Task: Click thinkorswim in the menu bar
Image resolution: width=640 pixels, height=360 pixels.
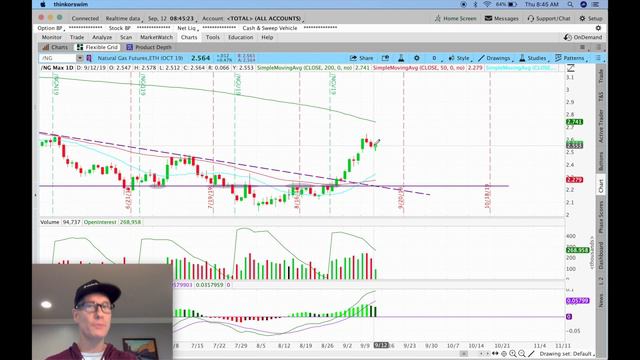Action: pos(71,4)
